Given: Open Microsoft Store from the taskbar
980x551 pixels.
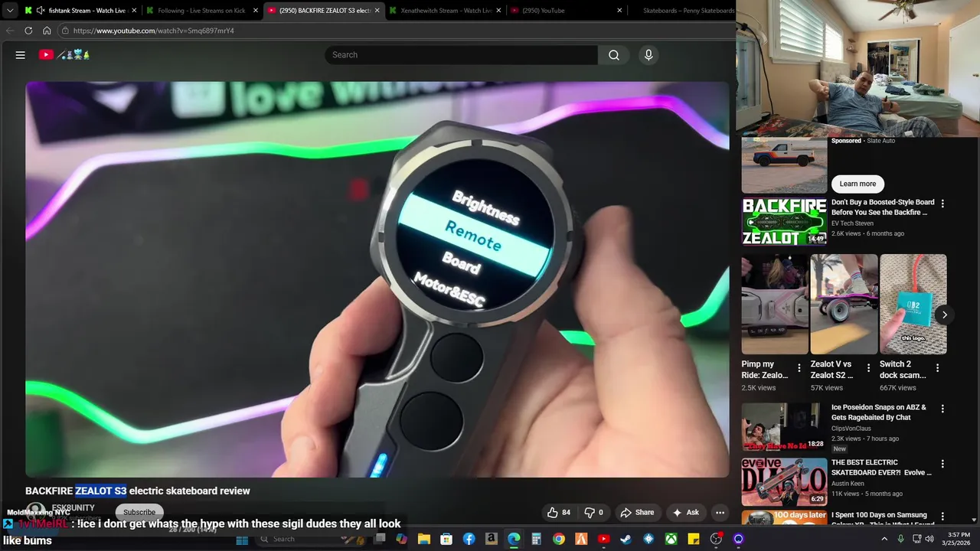Looking at the screenshot, I should [446, 540].
